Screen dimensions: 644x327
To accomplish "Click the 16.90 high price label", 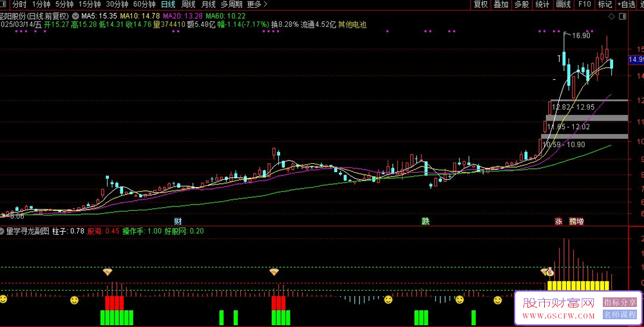I will coord(581,35).
